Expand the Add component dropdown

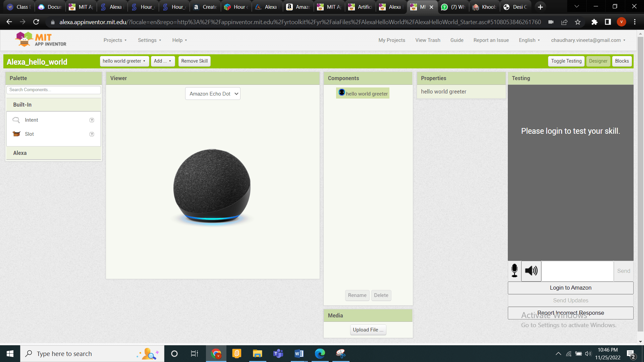coord(163,61)
